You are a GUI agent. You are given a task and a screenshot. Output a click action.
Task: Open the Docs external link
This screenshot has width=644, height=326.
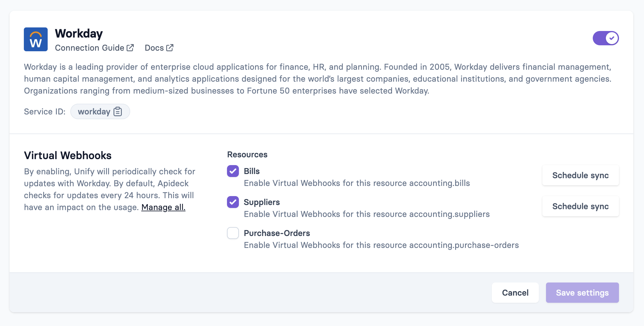click(x=159, y=48)
